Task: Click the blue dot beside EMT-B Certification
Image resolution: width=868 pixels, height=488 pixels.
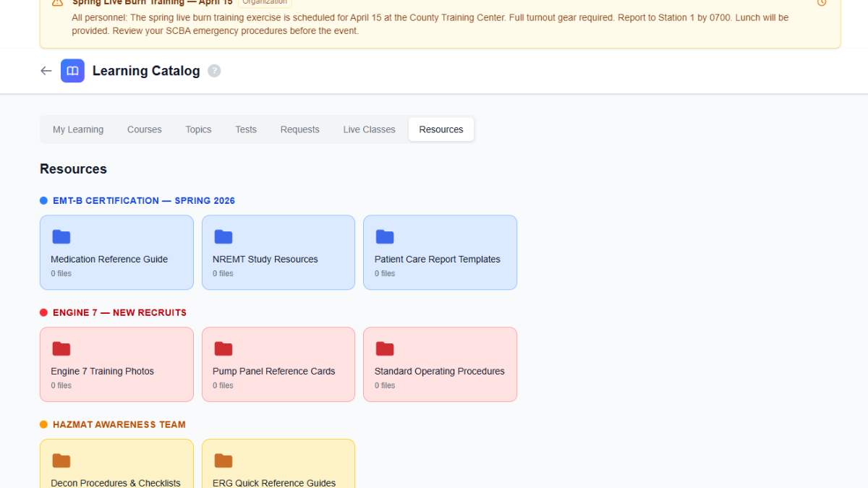Action: pyautogui.click(x=43, y=201)
